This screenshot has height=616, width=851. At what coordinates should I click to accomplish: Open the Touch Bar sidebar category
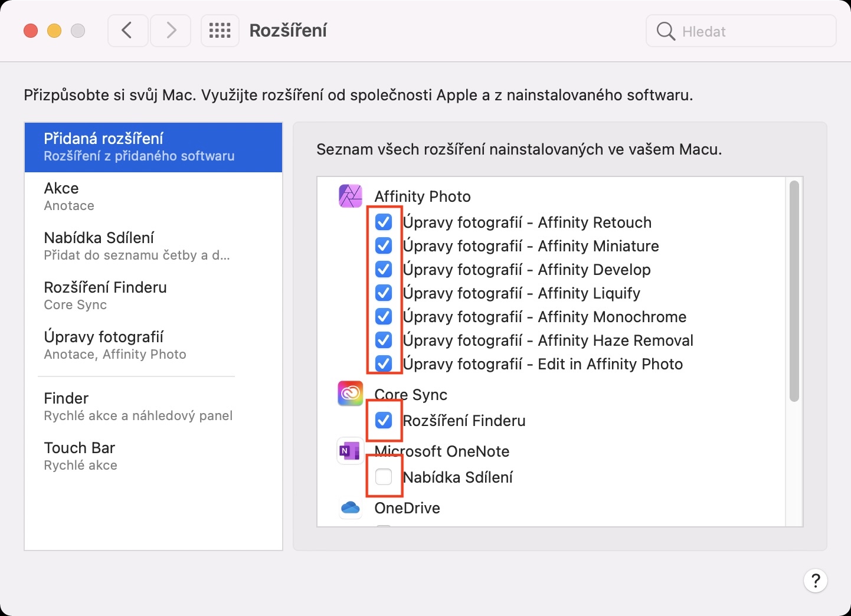153,456
